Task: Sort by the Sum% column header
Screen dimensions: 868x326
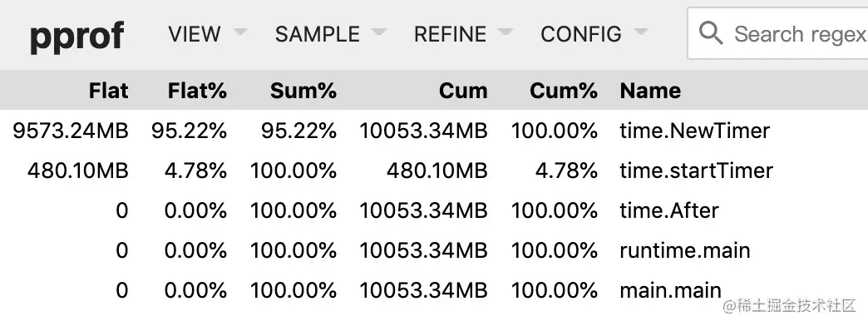Action: click(303, 90)
